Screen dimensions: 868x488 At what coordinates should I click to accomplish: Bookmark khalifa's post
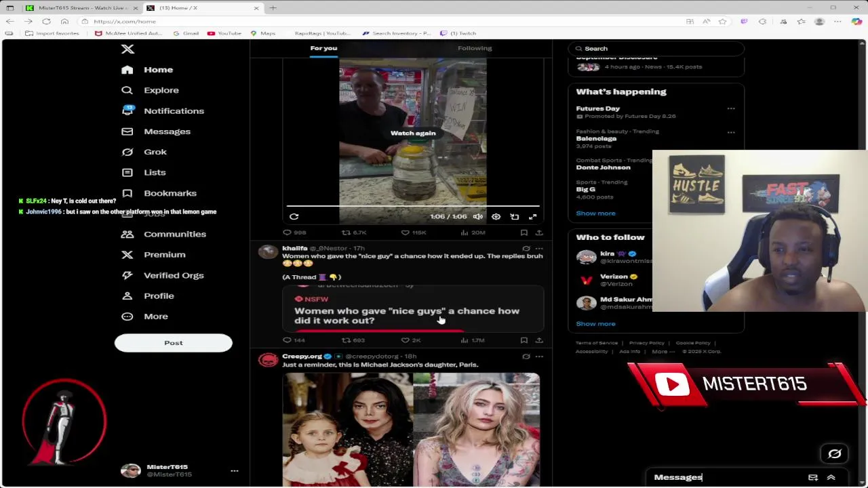pos(524,340)
